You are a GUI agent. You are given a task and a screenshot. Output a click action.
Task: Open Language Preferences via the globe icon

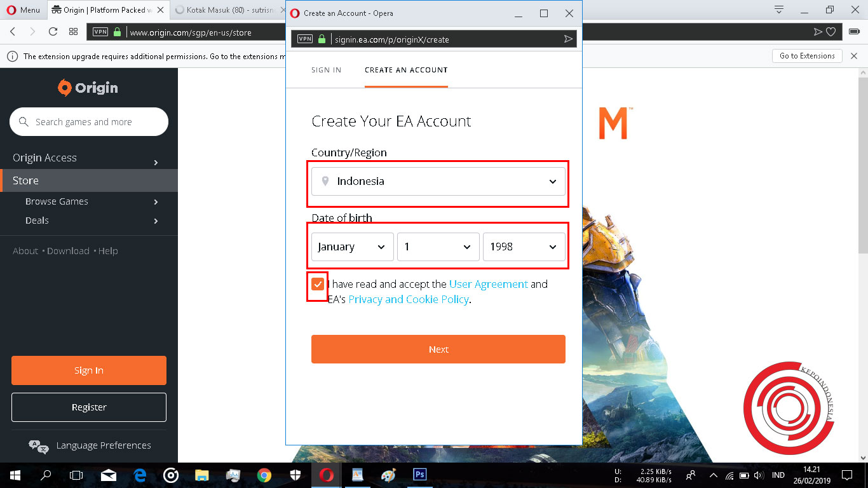39,445
